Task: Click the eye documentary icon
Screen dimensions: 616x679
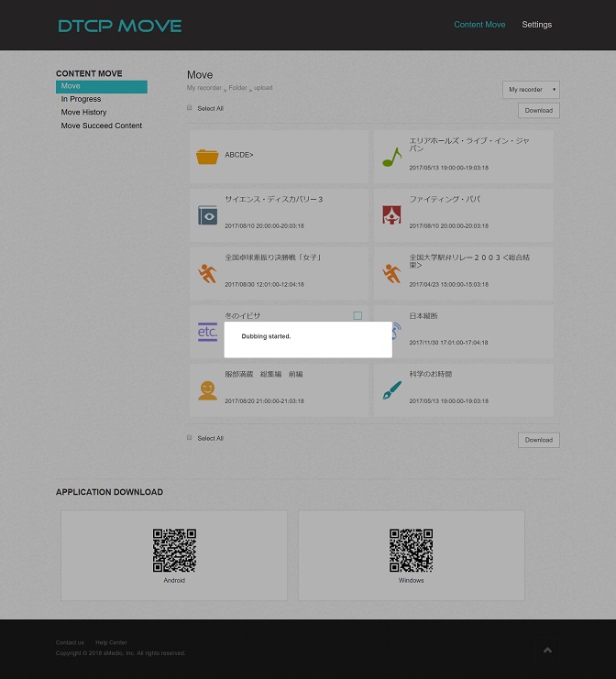Action: click(x=207, y=215)
